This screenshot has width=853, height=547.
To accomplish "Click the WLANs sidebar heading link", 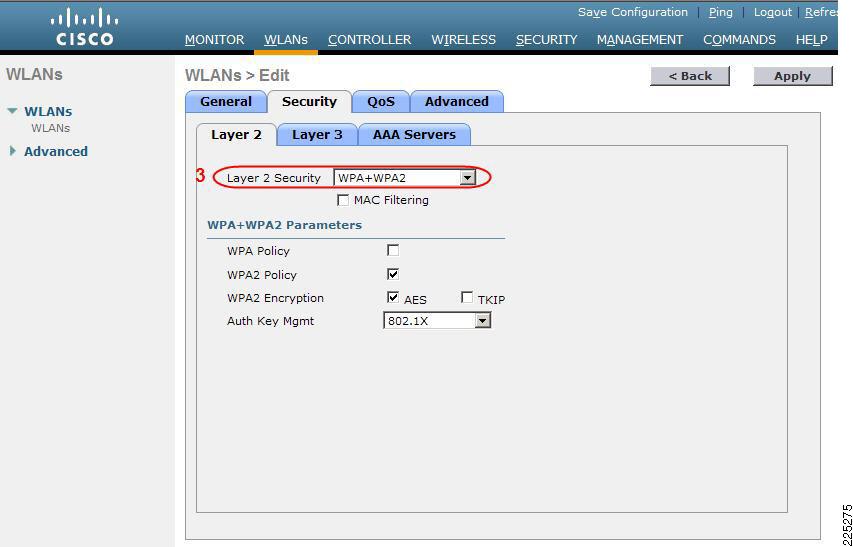I will click(x=48, y=111).
